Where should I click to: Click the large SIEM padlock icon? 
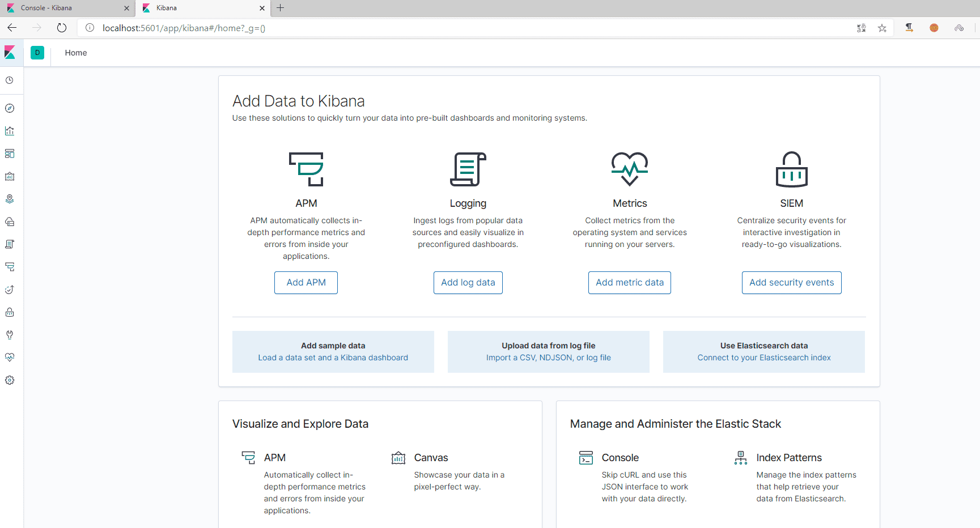coord(792,169)
